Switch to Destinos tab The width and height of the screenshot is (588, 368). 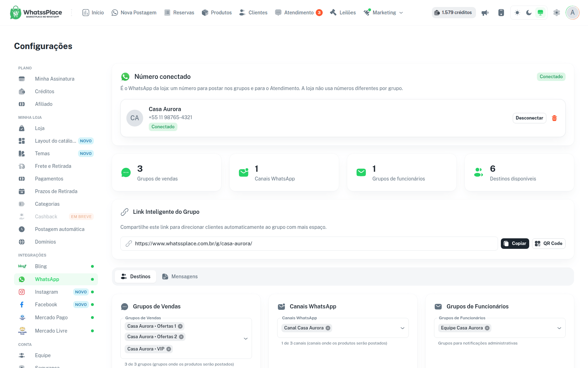(135, 277)
